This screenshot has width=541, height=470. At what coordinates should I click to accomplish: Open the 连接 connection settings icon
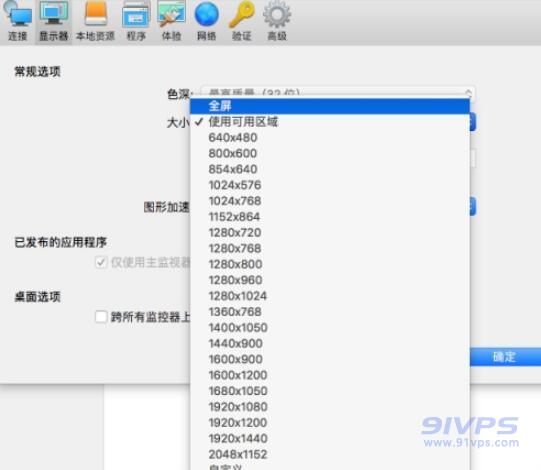tap(18, 21)
